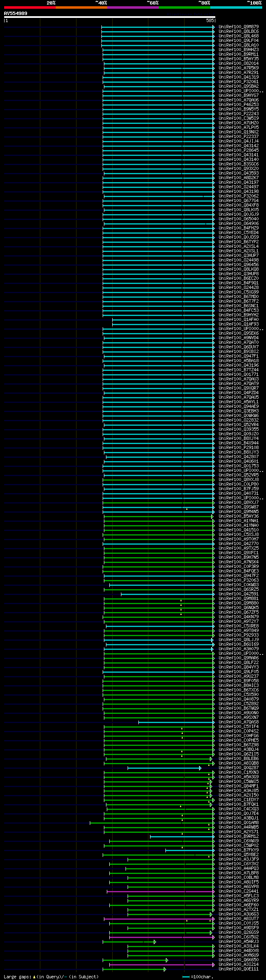Click cyan arrowhead of the UniRef100_Q8LJJ9 bar
266x980 pixels.
point(212,640)
